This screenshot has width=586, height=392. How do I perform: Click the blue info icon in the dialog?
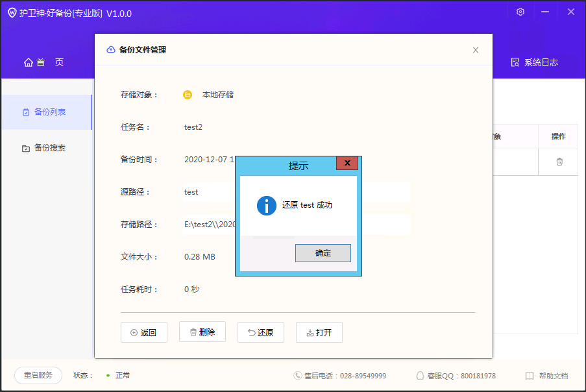tap(267, 205)
